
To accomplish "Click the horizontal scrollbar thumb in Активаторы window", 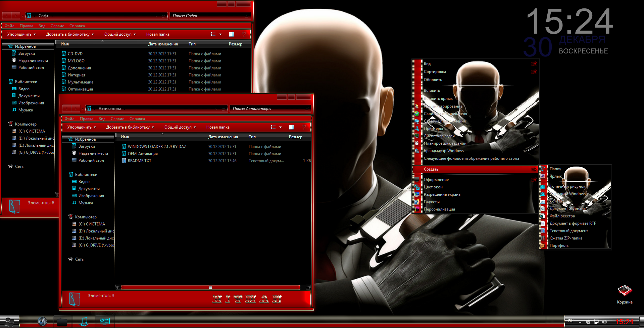I will click(210, 287).
